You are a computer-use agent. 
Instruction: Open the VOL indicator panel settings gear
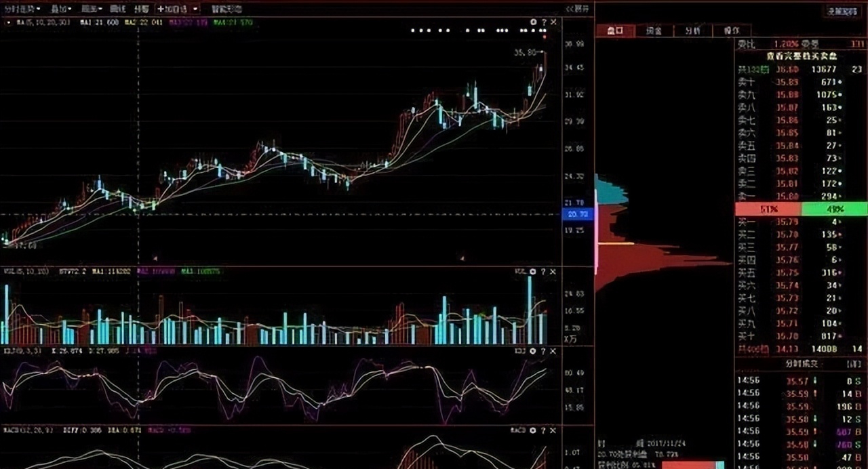[533, 271]
